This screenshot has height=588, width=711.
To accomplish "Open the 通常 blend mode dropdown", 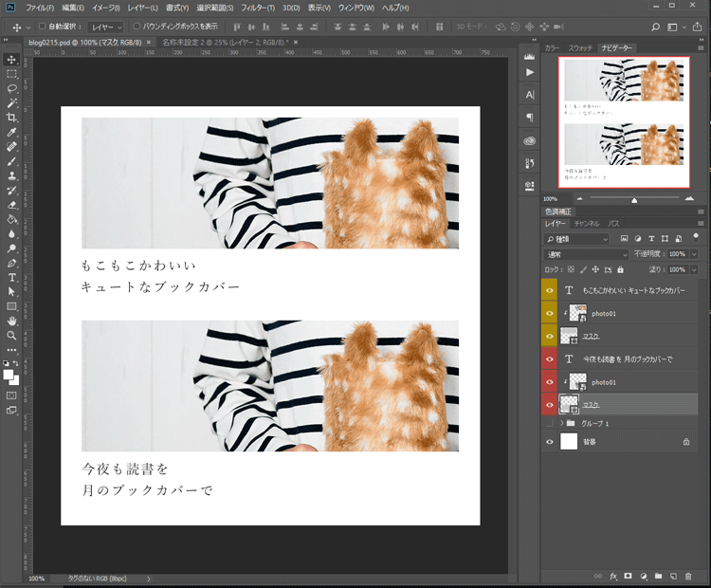I will pos(586,254).
